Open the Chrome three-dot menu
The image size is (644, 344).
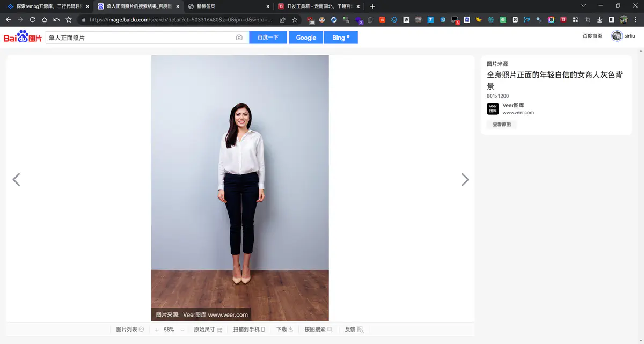pos(635,20)
